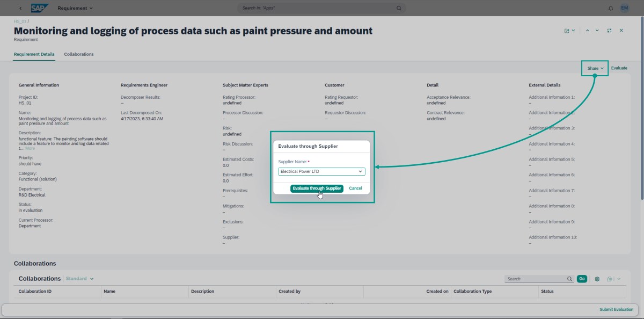This screenshot has width=644, height=319.
Task: Cancel the supplier evaluation dialog
Action: 355,189
